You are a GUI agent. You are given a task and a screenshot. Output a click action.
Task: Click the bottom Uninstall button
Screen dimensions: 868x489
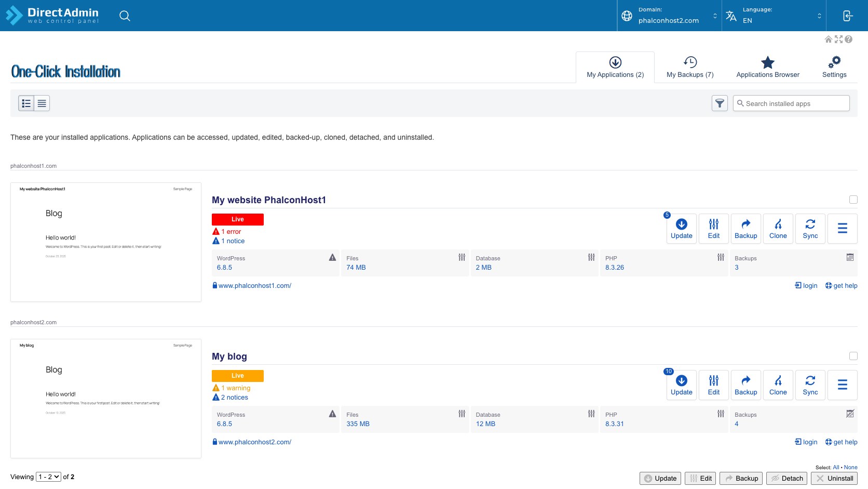(834, 478)
